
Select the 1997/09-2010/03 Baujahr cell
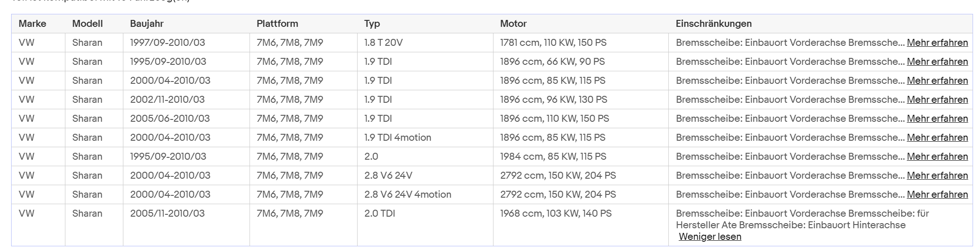pos(167,43)
